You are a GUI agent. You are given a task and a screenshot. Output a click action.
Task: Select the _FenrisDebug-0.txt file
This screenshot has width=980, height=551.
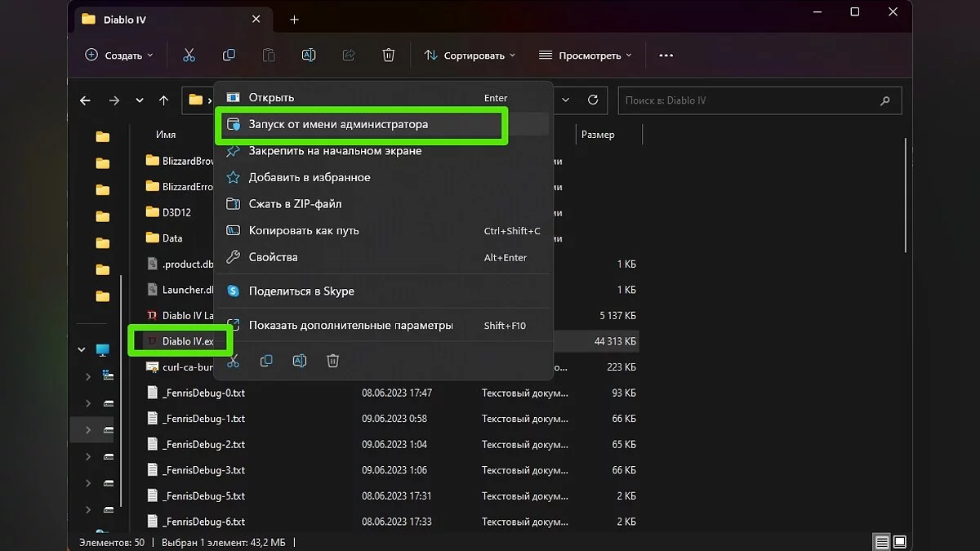point(203,393)
